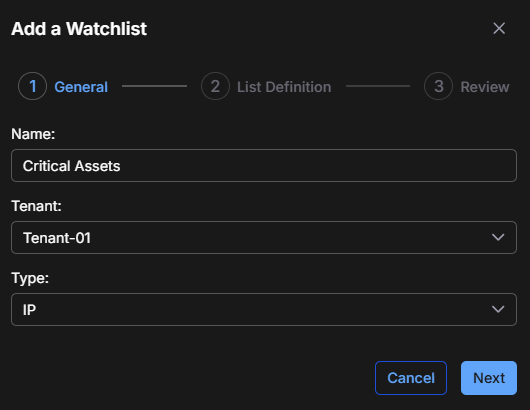Jump to the Review step label
Image resolution: width=530 pixels, height=410 pixels.
click(x=485, y=87)
